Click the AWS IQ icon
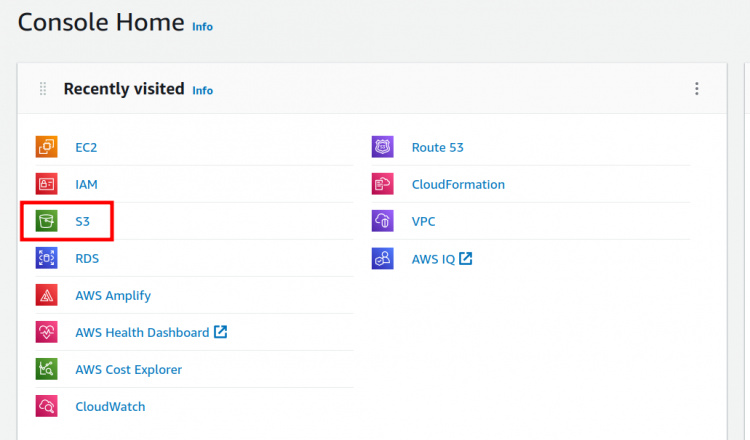This screenshot has height=440, width=750. [382, 258]
